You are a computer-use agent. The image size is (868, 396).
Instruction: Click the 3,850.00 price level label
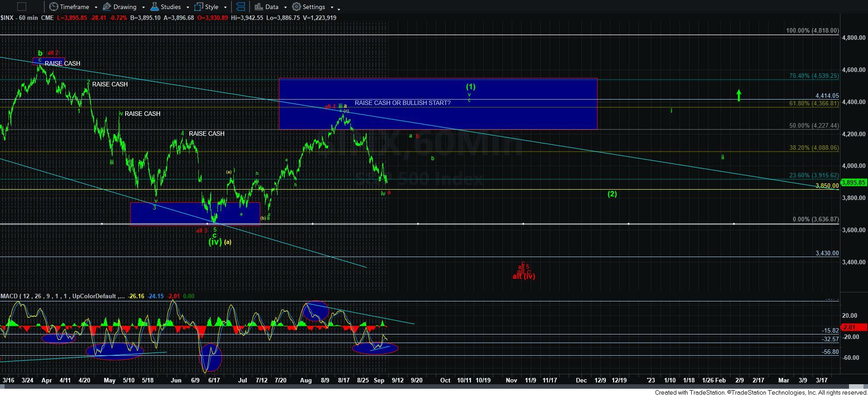click(x=827, y=186)
